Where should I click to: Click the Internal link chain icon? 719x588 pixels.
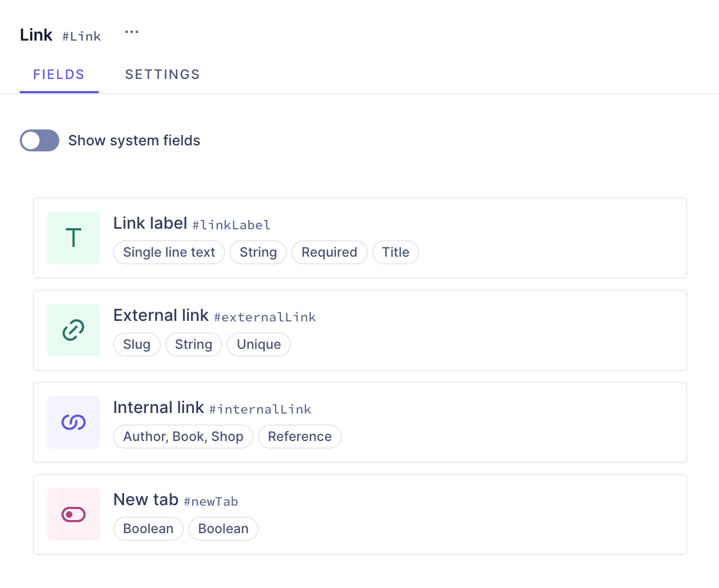[74, 422]
